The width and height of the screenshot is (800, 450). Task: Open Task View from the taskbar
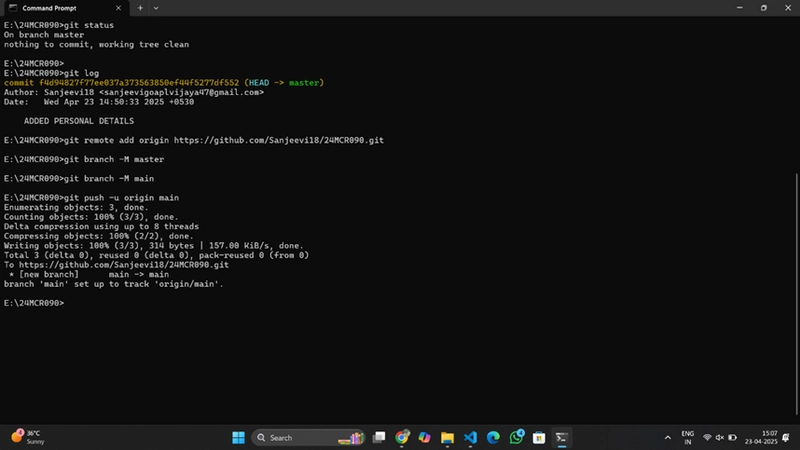(379, 438)
